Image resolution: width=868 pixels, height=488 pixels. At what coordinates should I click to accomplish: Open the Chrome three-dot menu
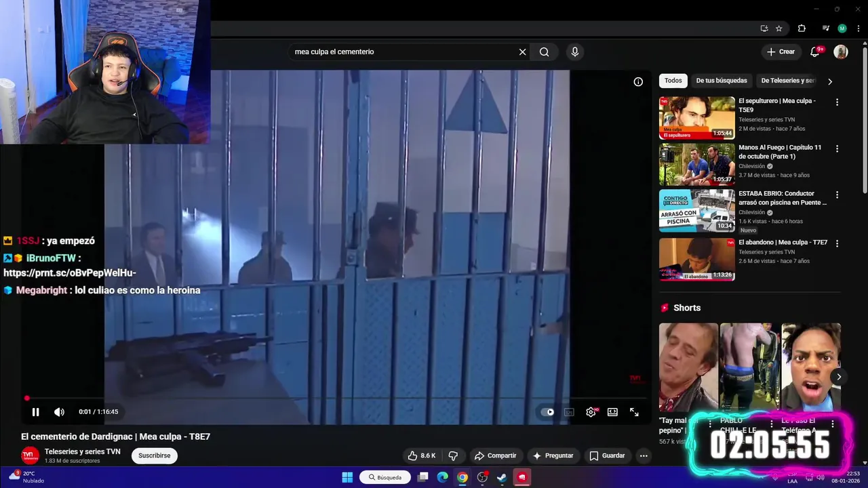click(859, 28)
